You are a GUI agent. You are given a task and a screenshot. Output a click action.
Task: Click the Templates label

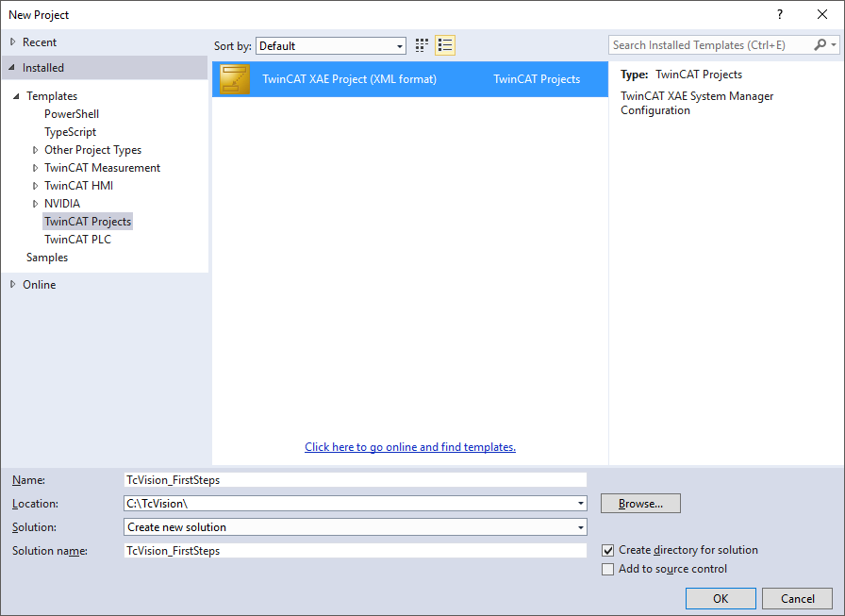coord(52,96)
